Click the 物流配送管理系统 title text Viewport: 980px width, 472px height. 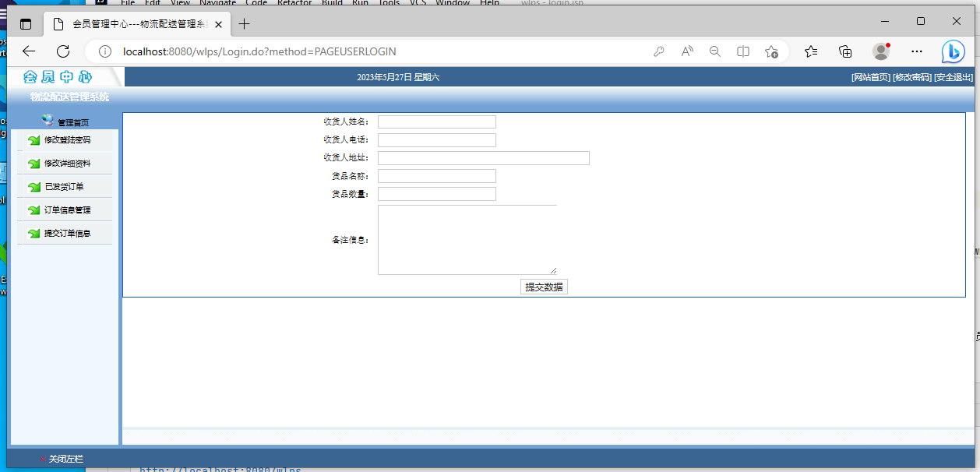[x=69, y=97]
